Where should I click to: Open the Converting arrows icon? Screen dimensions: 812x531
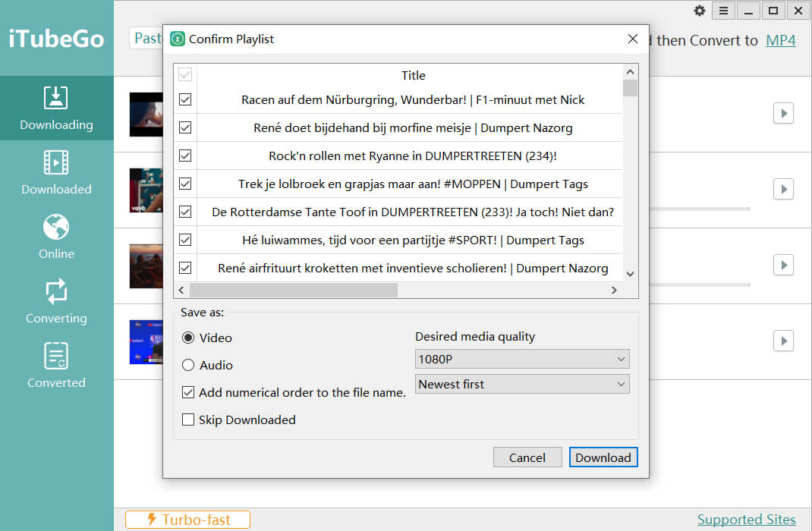click(x=56, y=291)
